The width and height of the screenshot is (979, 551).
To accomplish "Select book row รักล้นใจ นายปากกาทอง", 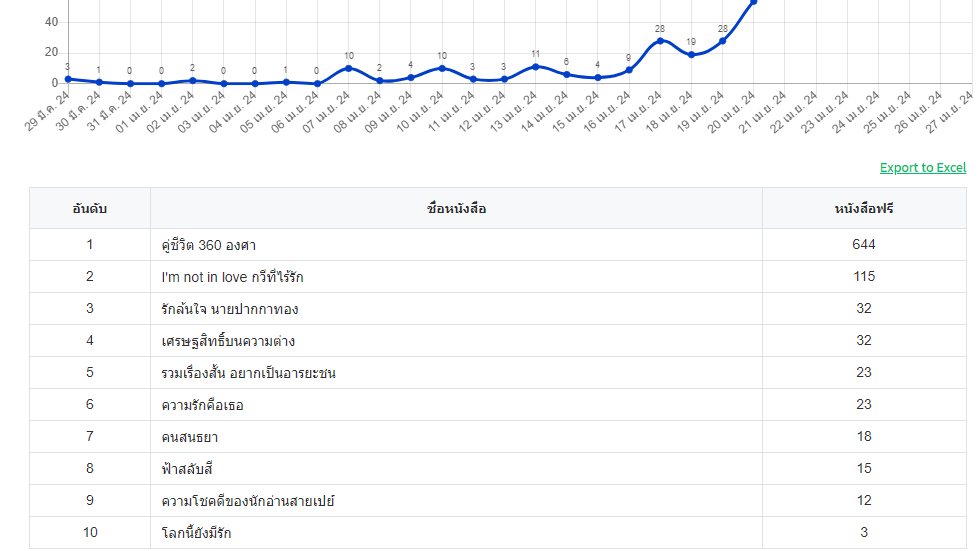I will pyautogui.click(x=498, y=308).
